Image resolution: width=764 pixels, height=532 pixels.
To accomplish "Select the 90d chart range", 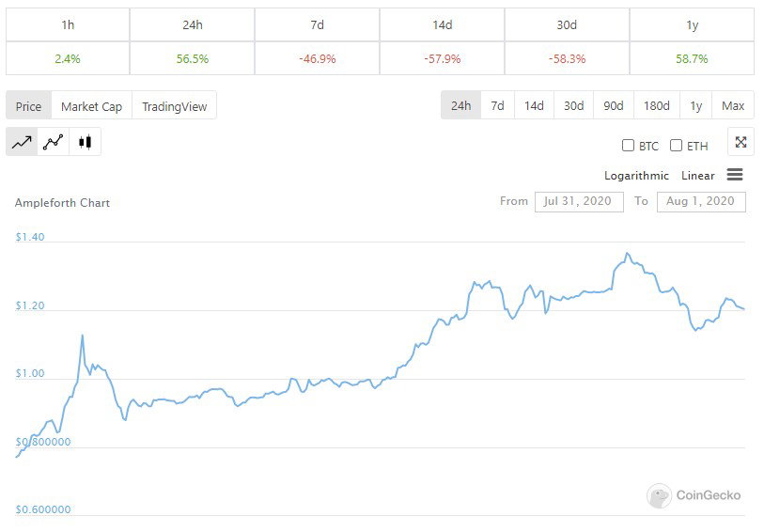I will tap(614, 105).
